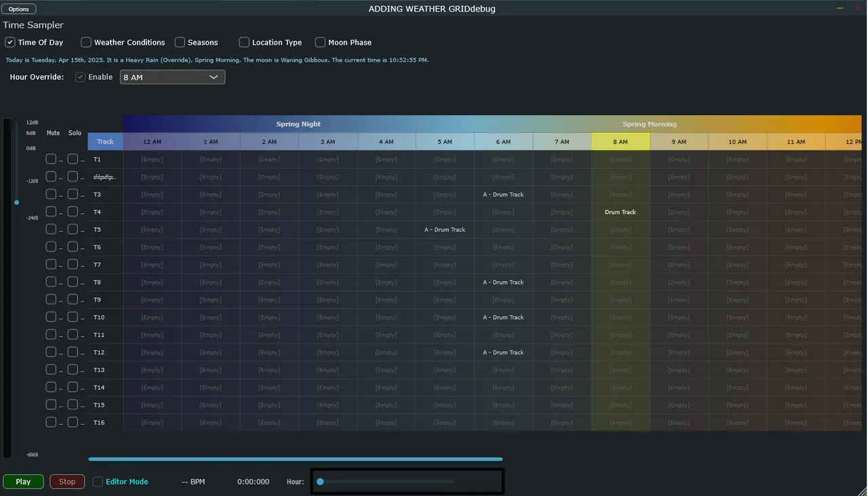Image resolution: width=868 pixels, height=496 pixels.
Task: Click the green Play button
Action: [23, 482]
